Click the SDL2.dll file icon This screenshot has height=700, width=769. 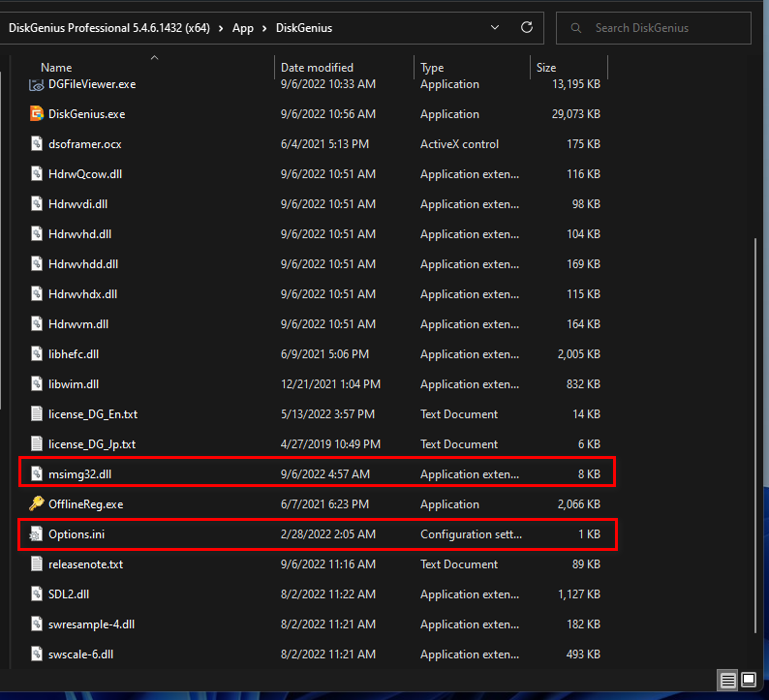[37, 594]
